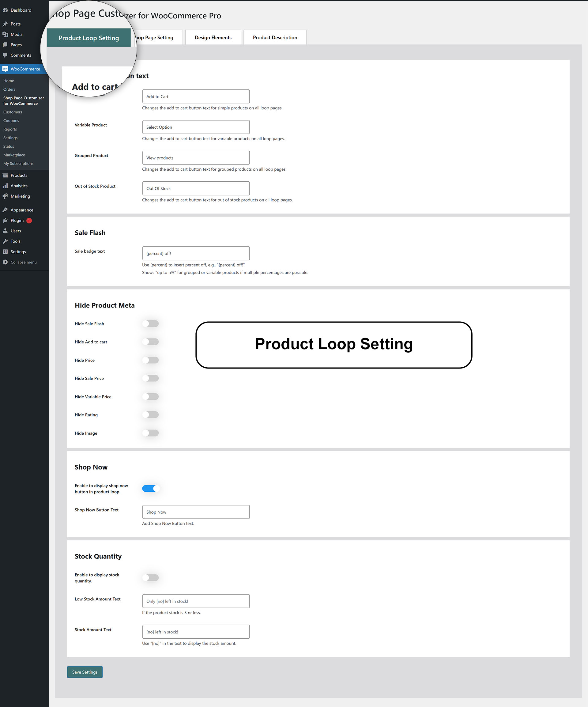Open the WooCommerce Home submenu item
The image size is (588, 707).
pyautogui.click(x=9, y=81)
